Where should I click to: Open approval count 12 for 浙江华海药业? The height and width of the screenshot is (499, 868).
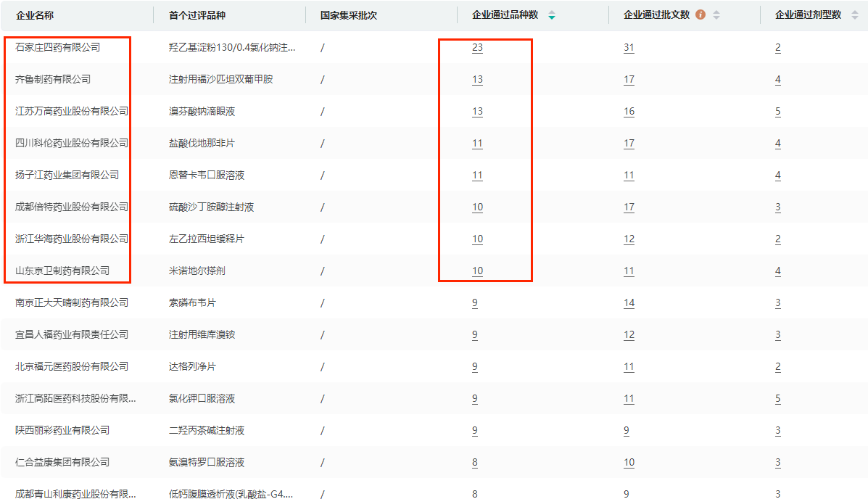[629, 239]
